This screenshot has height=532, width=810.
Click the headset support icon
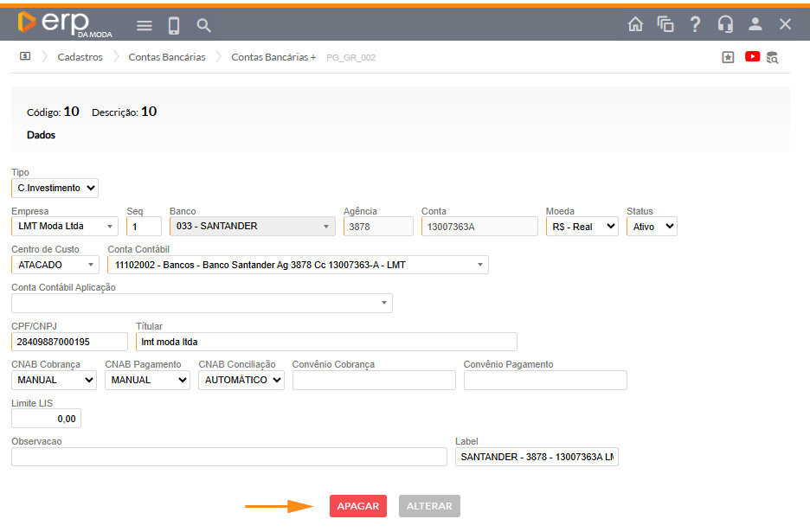coord(725,24)
